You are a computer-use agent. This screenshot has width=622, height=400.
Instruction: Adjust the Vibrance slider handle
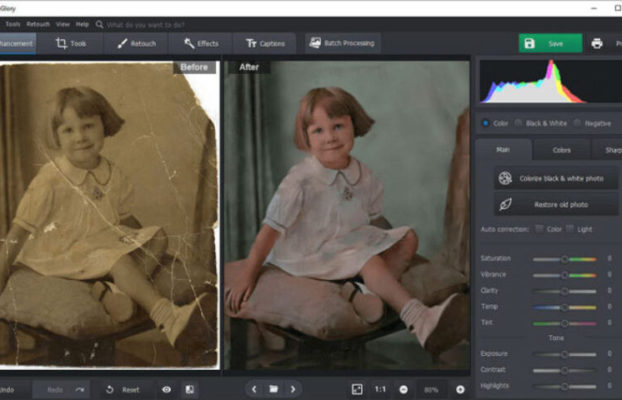pyautogui.click(x=564, y=275)
